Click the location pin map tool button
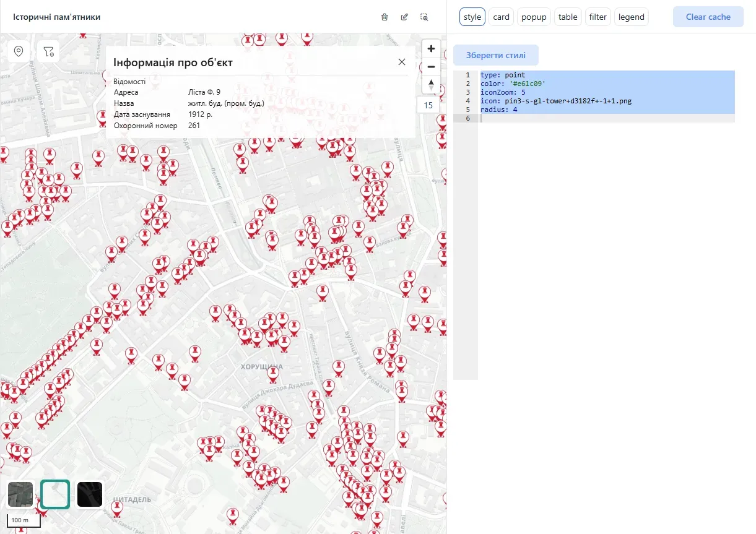Screen dimensions: 756x534 pyautogui.click(x=19, y=51)
